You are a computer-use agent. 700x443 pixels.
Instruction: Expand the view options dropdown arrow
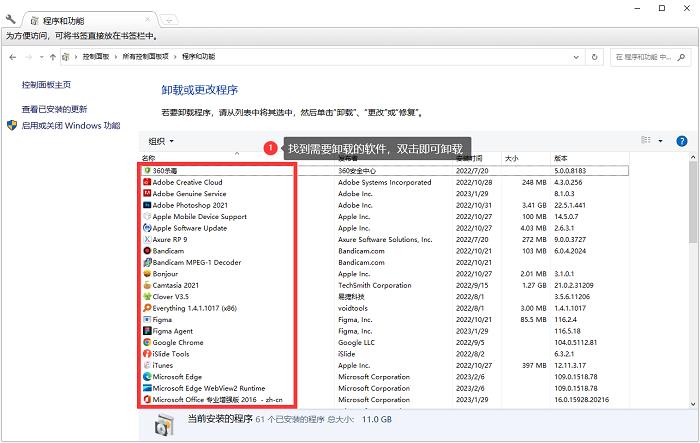661,141
